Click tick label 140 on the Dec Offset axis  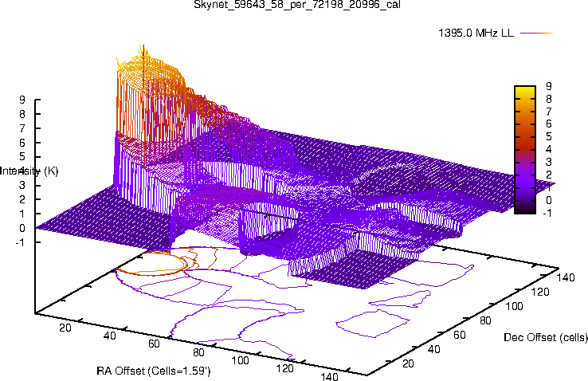[566, 277]
